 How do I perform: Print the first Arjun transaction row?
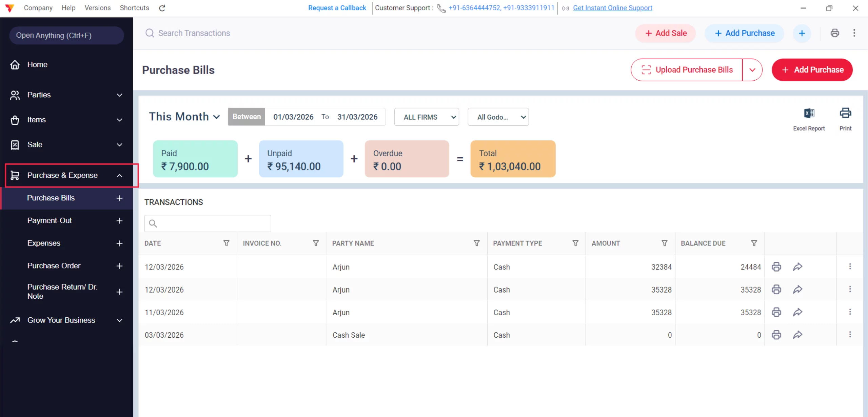(x=776, y=267)
